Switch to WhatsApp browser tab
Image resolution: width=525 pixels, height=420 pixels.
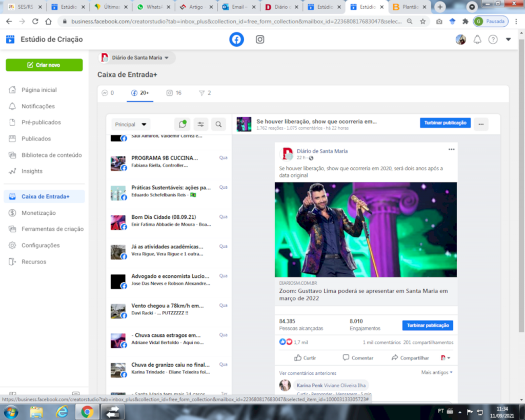(154, 7)
